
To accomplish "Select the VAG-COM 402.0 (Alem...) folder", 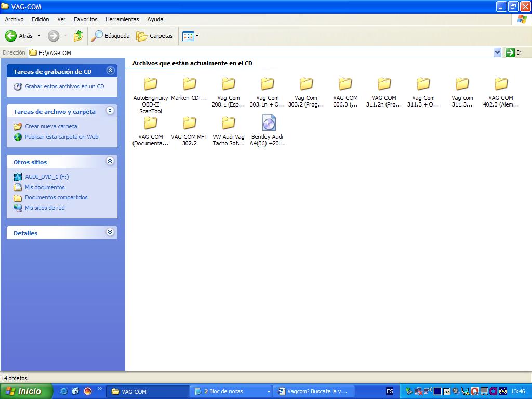I will (x=501, y=92).
